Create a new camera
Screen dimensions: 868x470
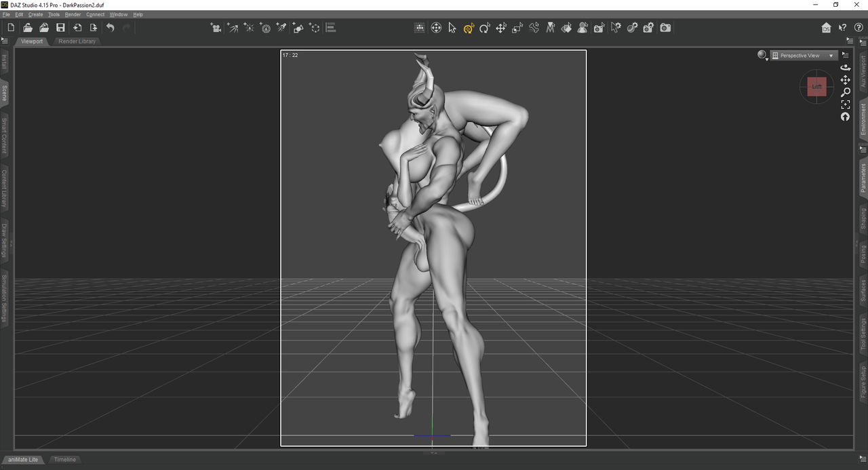pos(216,28)
